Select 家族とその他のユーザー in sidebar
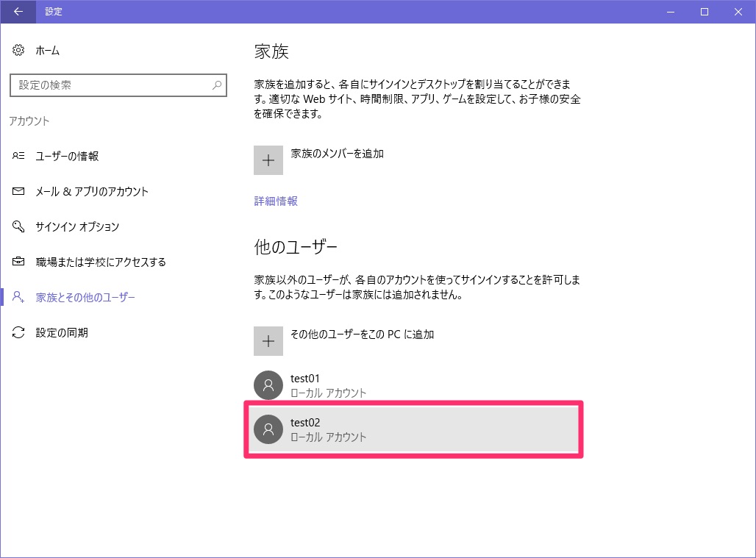This screenshot has height=558, width=756. point(85,297)
